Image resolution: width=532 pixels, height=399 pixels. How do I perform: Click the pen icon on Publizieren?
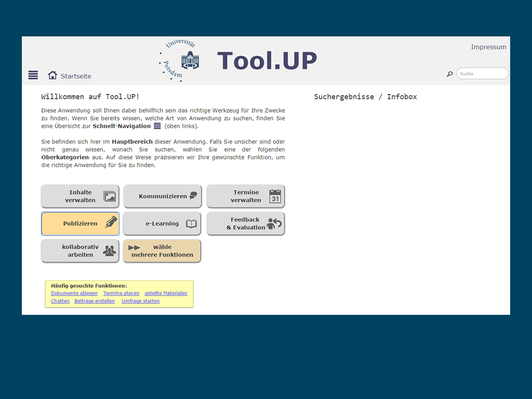(x=111, y=223)
